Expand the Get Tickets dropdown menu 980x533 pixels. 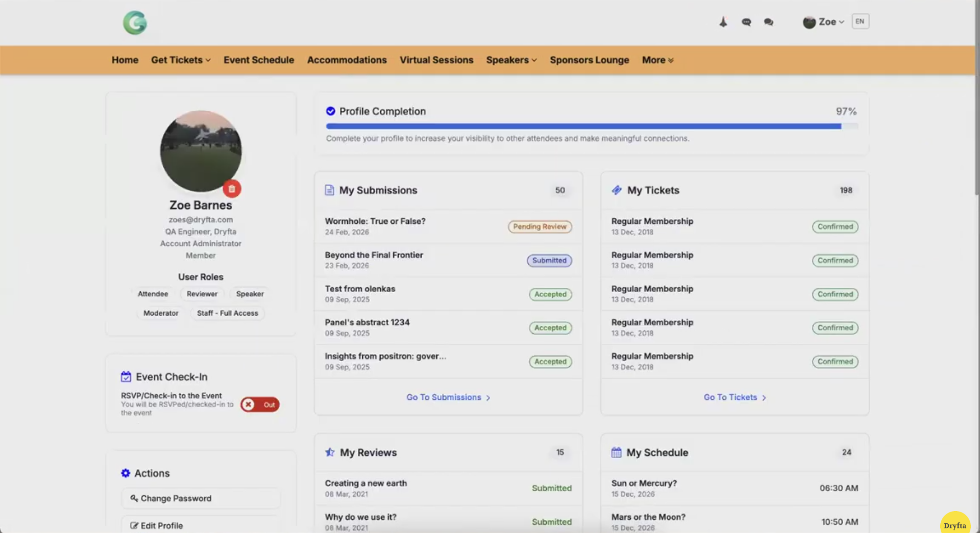point(181,60)
